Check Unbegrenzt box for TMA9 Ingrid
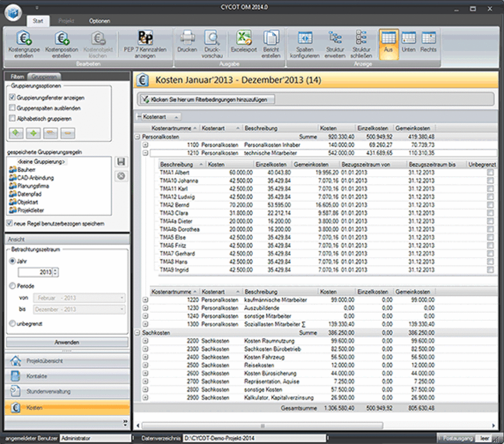504x444 pixels. pos(490,270)
